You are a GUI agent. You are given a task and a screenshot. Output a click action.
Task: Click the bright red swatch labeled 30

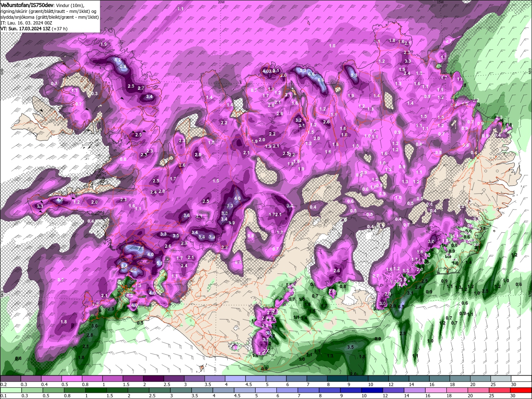[x=521, y=390]
